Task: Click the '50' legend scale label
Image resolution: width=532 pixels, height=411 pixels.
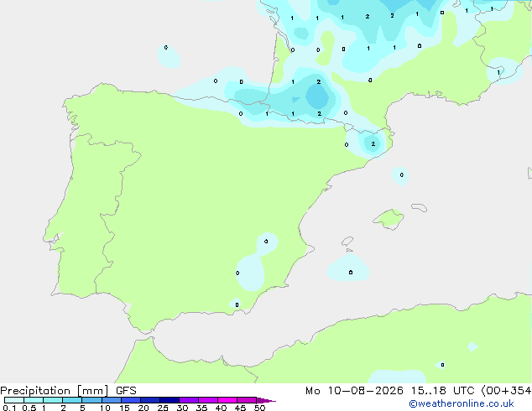Action: pyautogui.click(x=259, y=408)
